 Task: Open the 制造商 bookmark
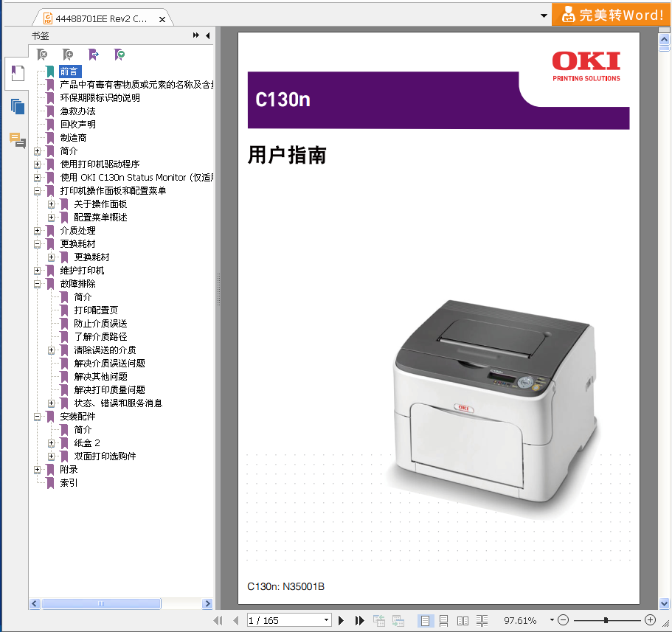pyautogui.click(x=73, y=138)
